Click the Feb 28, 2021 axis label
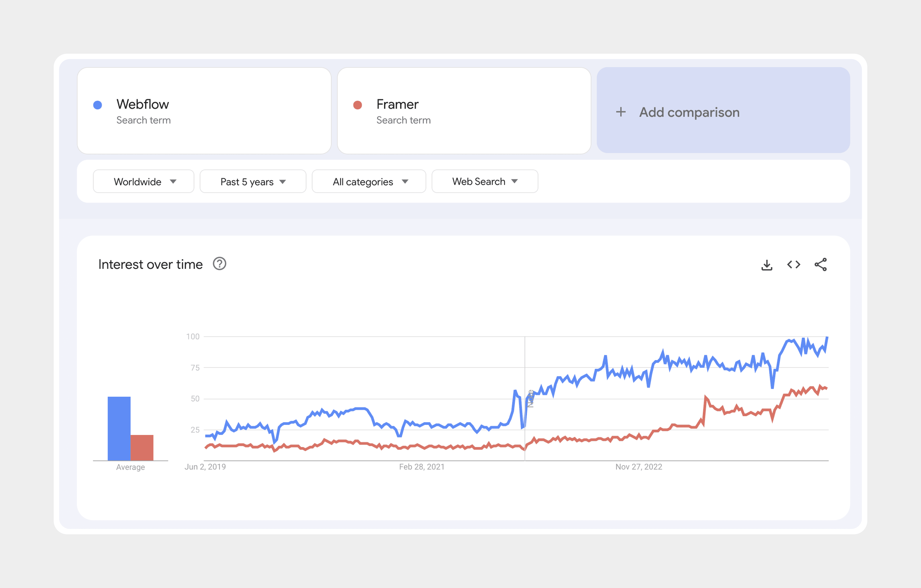The image size is (921, 588). tap(422, 467)
